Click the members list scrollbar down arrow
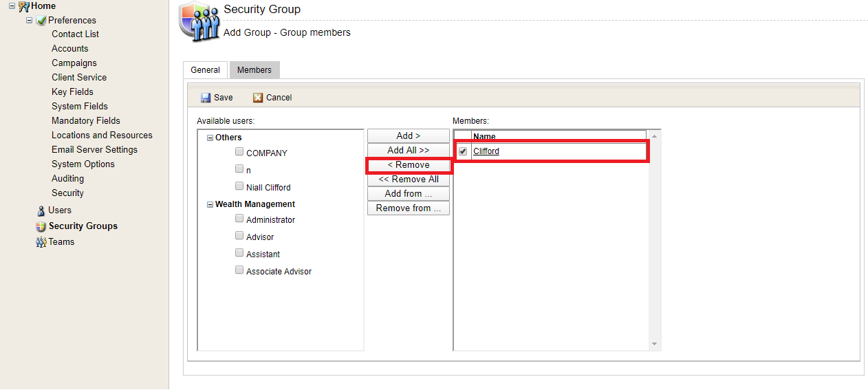The width and height of the screenshot is (868, 390). click(x=654, y=344)
